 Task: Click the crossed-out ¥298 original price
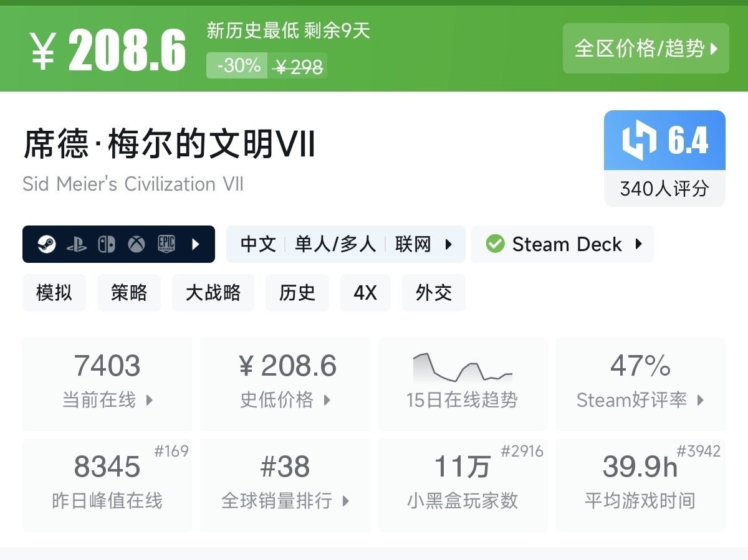299,66
